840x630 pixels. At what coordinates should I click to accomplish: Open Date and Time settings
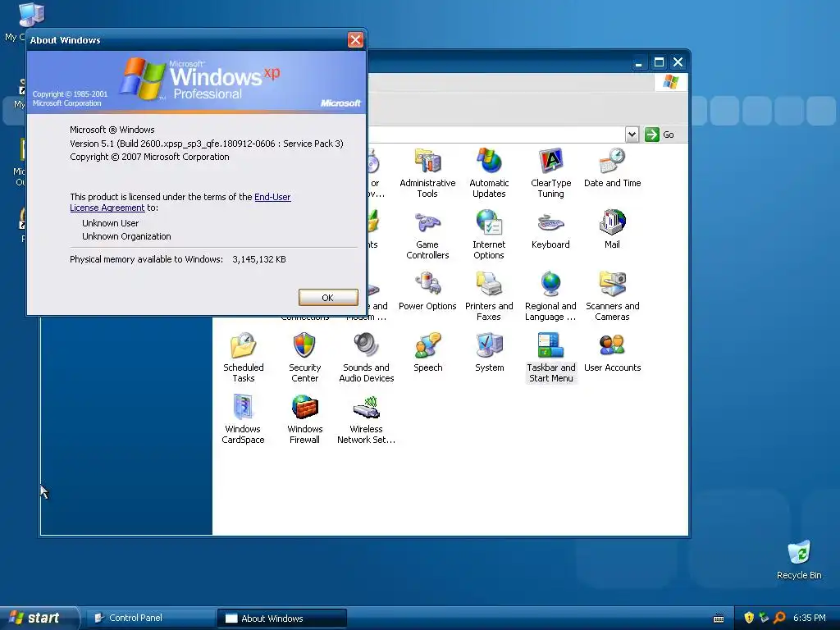click(x=612, y=167)
